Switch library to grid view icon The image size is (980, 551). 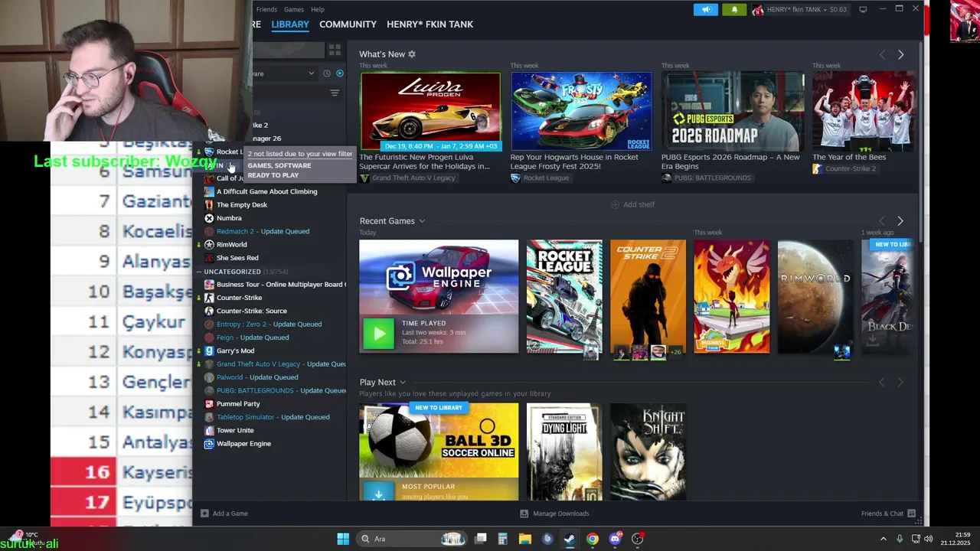tap(335, 50)
